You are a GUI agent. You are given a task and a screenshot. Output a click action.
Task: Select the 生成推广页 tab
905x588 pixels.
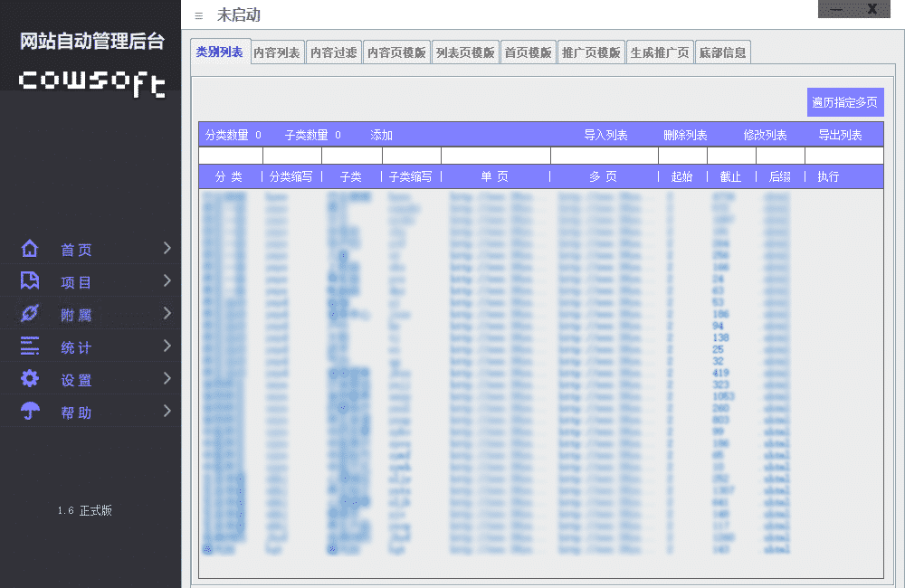click(x=660, y=52)
